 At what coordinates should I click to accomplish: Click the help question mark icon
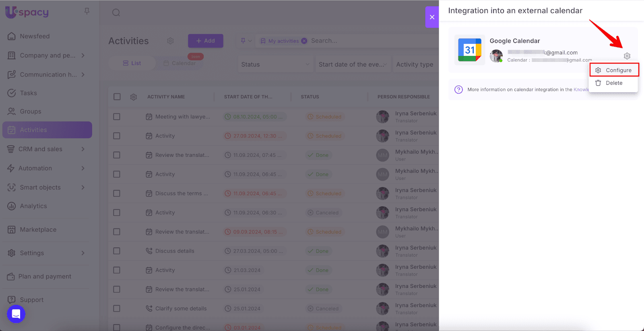coord(458,90)
